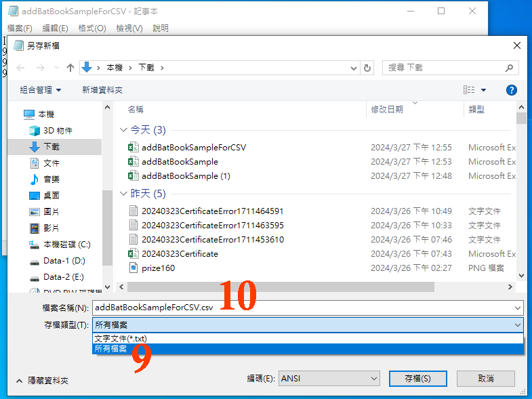Open Notepad 格式(O) menu
The image size is (532, 399).
pos(92,28)
